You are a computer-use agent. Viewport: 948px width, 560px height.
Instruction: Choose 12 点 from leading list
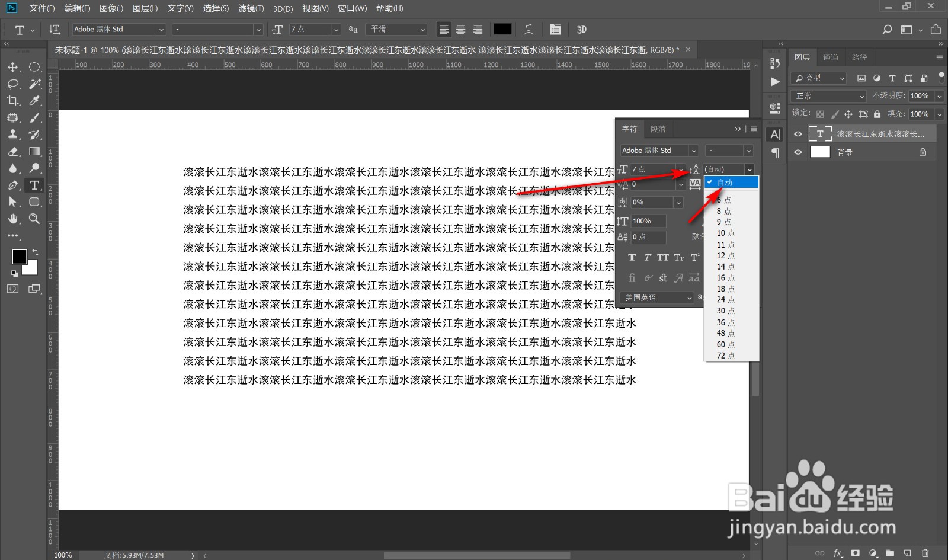pos(726,255)
